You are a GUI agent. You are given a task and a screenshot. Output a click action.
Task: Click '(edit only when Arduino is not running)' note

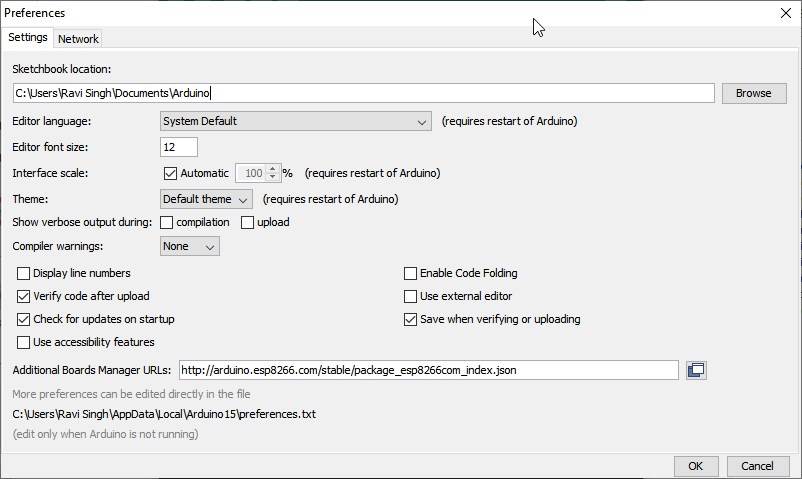tap(105, 434)
